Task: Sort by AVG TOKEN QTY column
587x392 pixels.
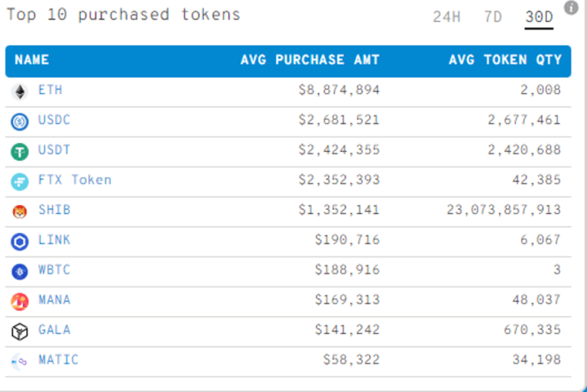Action: click(x=506, y=60)
